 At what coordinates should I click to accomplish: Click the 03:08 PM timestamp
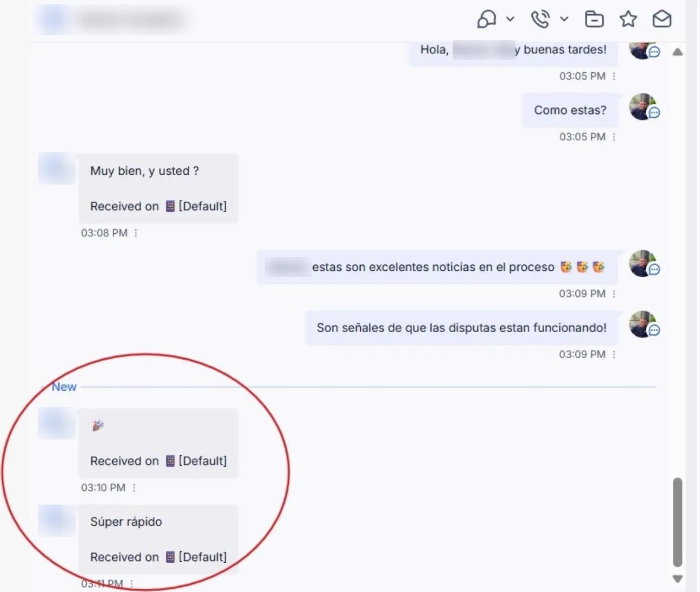tap(104, 233)
